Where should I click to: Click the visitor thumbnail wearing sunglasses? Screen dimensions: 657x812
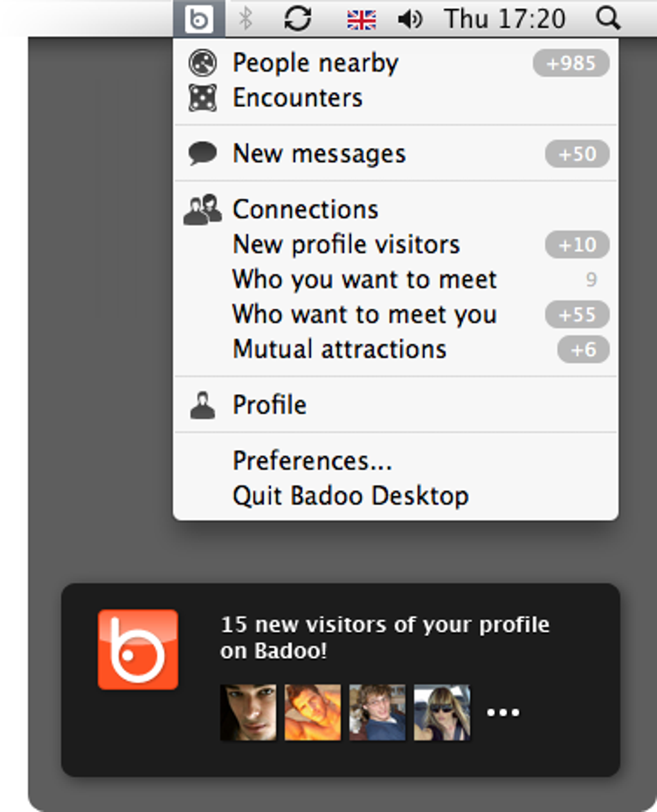(x=442, y=712)
